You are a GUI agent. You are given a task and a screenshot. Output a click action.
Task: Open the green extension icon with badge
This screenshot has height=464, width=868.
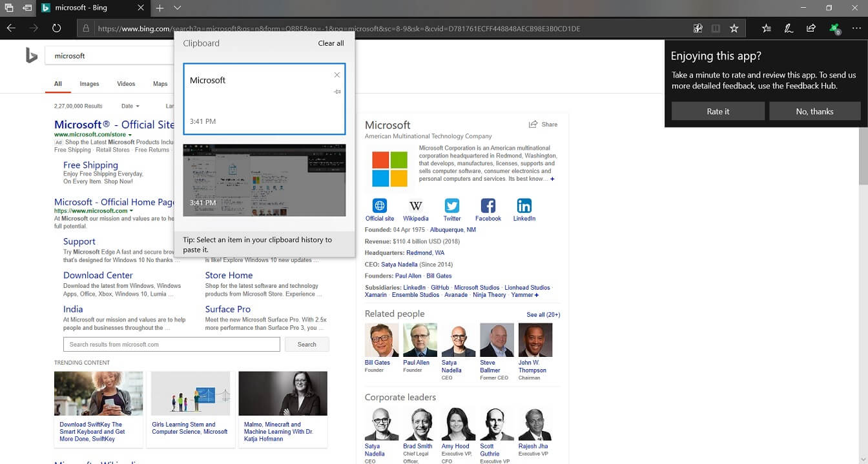click(834, 28)
